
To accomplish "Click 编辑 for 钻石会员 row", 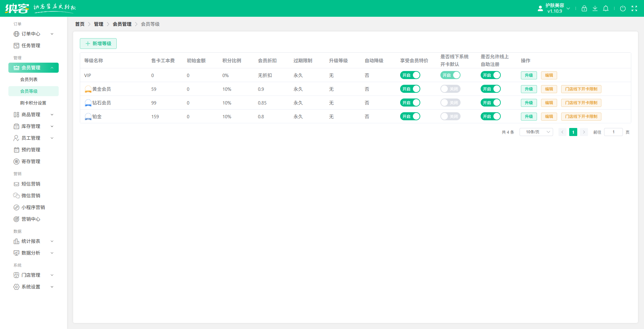I will [549, 103].
